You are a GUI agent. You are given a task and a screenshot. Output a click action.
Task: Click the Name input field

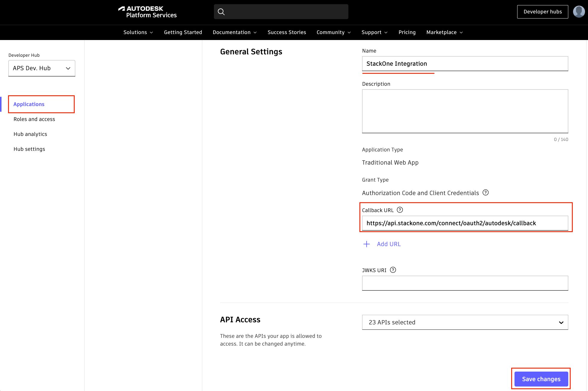click(465, 64)
